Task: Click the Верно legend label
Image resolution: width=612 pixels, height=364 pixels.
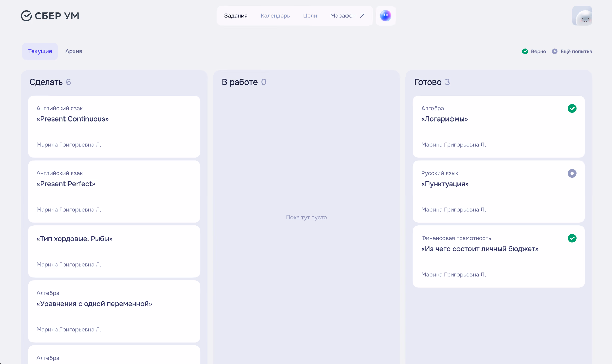Action: [538, 51]
